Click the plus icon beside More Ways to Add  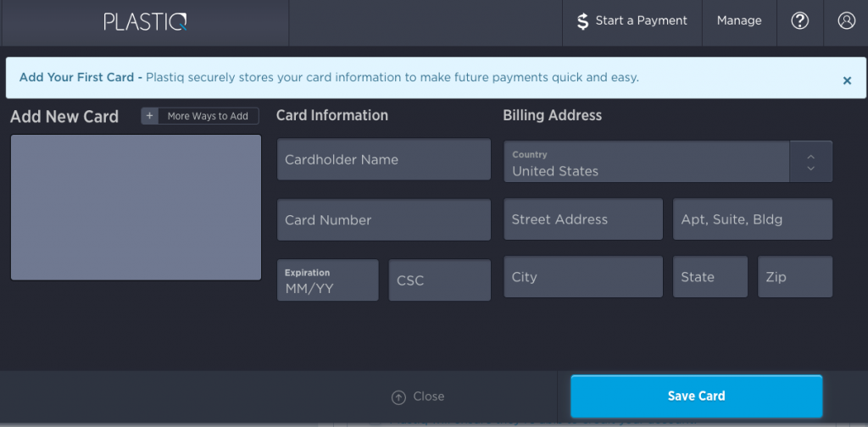[x=150, y=116]
